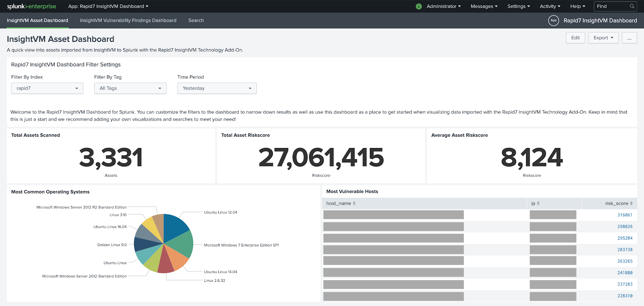Click the search magnifier icon in Find

pyautogui.click(x=632, y=6)
